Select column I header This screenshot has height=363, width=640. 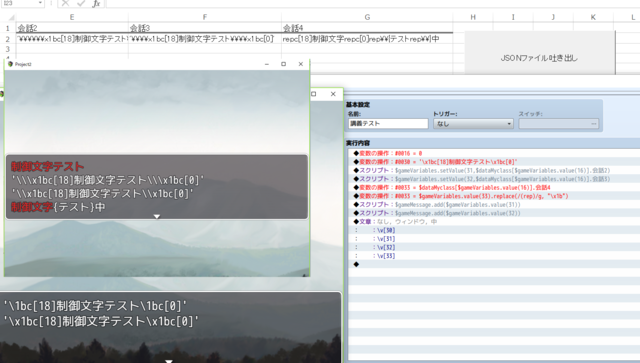click(513, 17)
